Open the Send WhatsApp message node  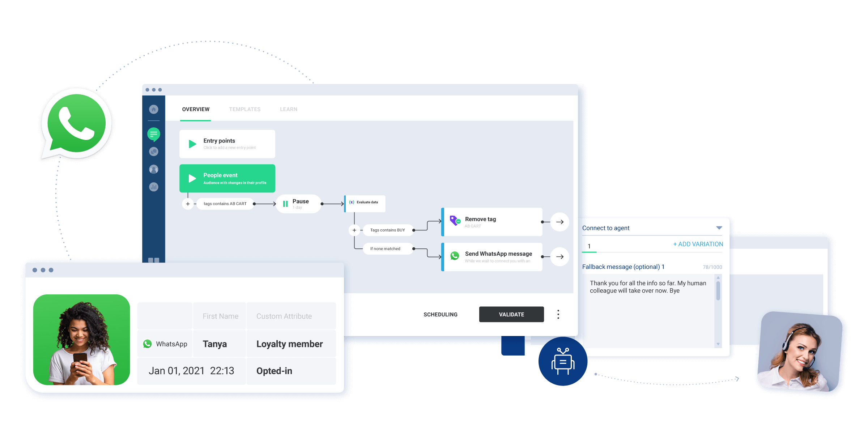coord(492,257)
